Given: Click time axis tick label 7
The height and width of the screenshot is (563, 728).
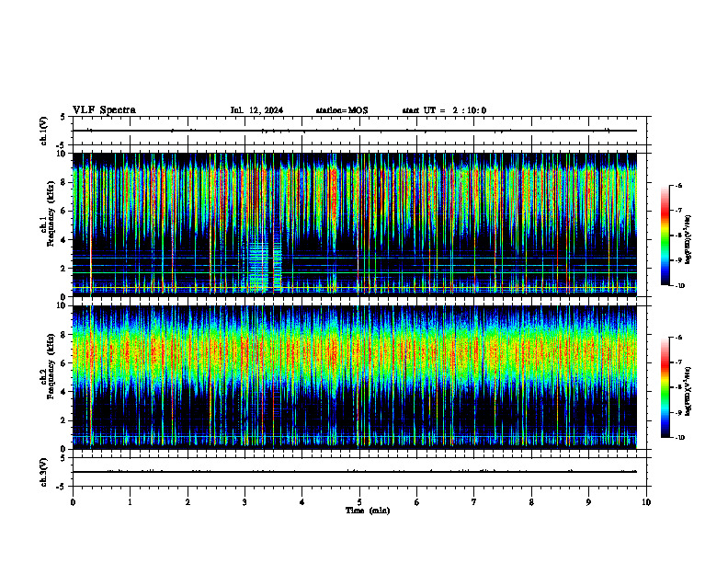Looking at the screenshot, I should point(474,502).
